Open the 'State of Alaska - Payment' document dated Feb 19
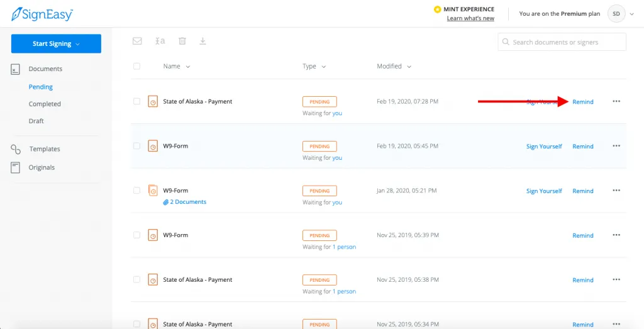This screenshot has width=644, height=329. pyautogui.click(x=197, y=101)
